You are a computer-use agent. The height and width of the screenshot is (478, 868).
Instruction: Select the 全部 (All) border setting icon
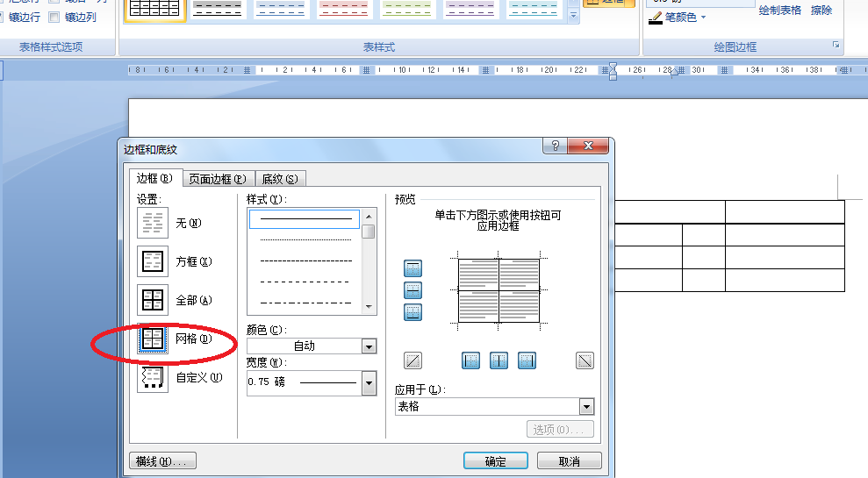[x=152, y=300]
